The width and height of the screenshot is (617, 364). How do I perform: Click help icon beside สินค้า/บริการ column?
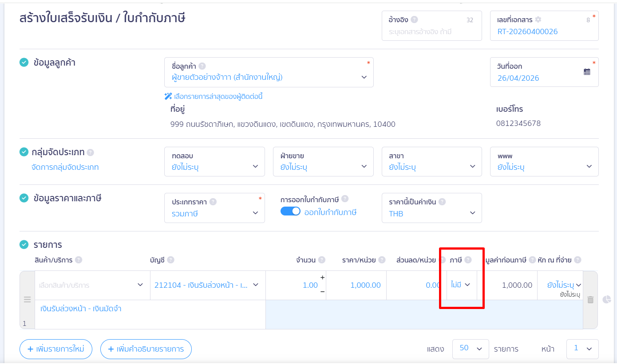(79, 260)
